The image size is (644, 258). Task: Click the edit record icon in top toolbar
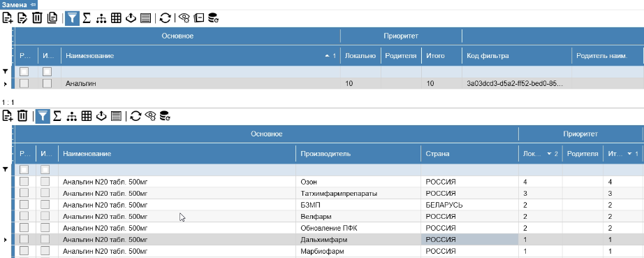tap(22, 18)
